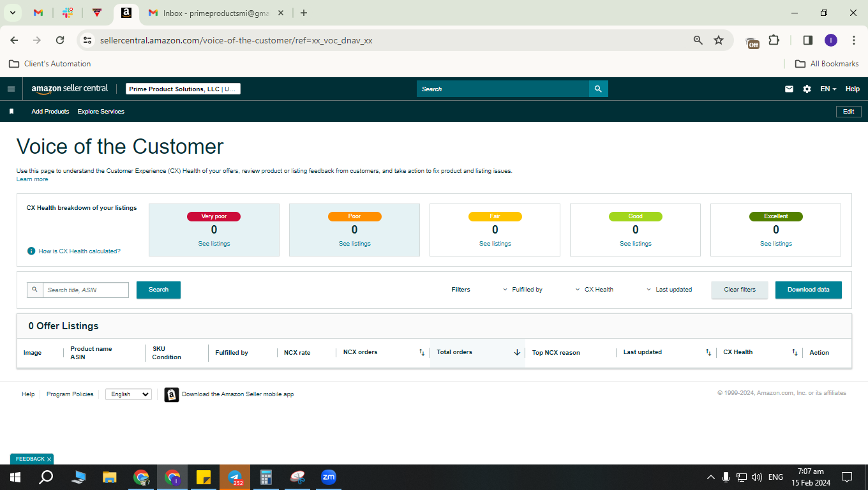Switch to the Inbox primeproductsmi Gmail tab

(x=214, y=13)
